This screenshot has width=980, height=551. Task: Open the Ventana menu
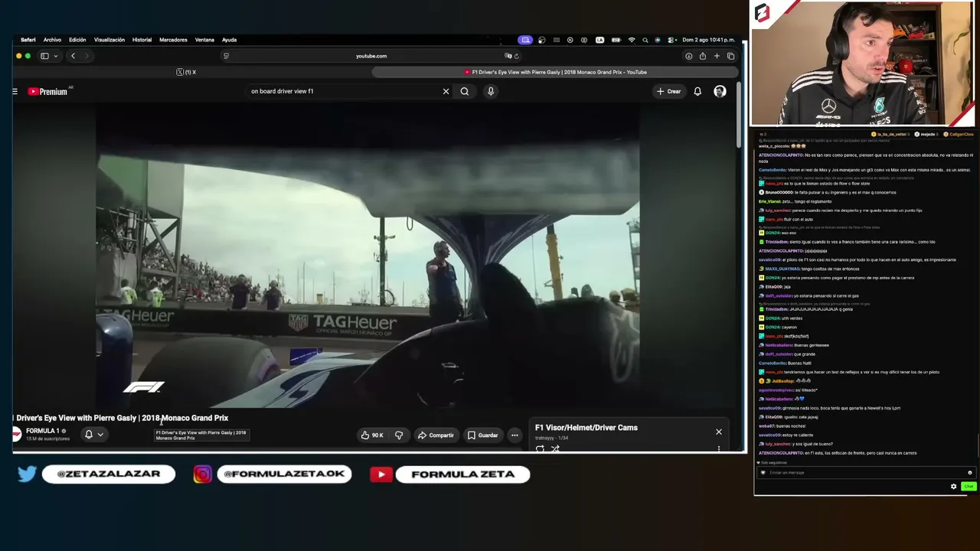pyautogui.click(x=204, y=40)
